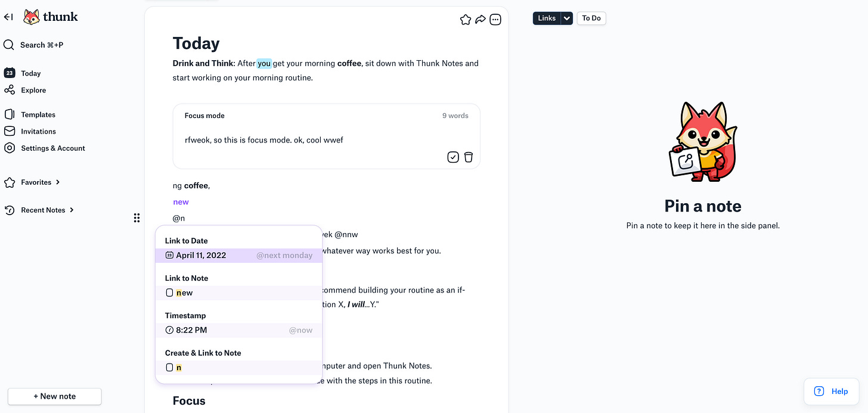Click the six-dot block drag handle
Image resolution: width=868 pixels, height=413 pixels.
click(x=137, y=218)
